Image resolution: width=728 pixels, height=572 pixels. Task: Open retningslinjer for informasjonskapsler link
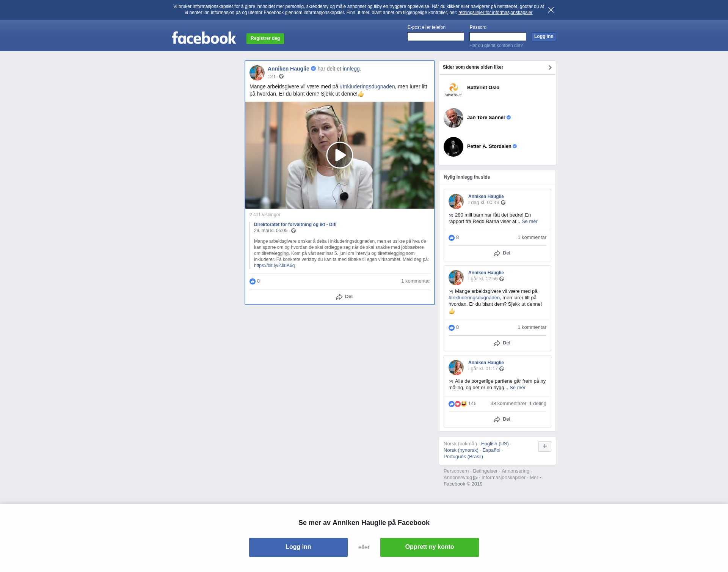pos(495,13)
